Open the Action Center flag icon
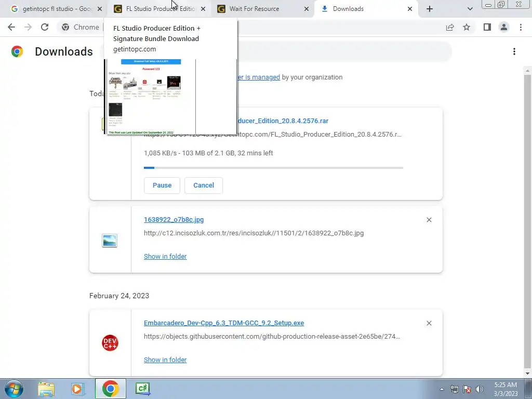This screenshot has width=532, height=399. pos(467,389)
